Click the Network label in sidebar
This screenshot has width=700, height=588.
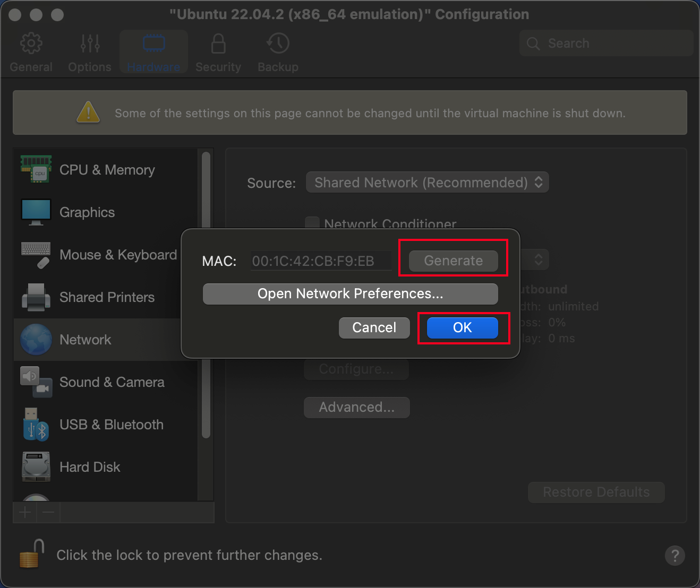(x=86, y=340)
